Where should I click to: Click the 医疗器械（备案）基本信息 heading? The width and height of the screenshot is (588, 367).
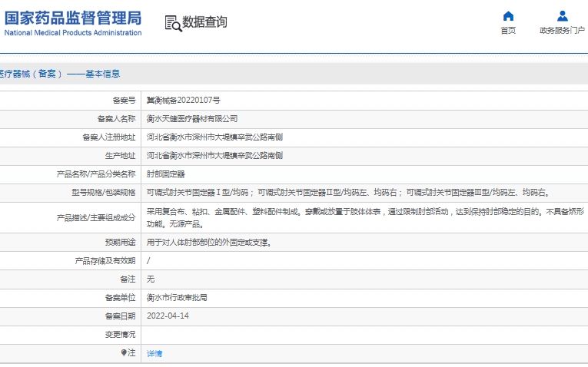pos(60,74)
